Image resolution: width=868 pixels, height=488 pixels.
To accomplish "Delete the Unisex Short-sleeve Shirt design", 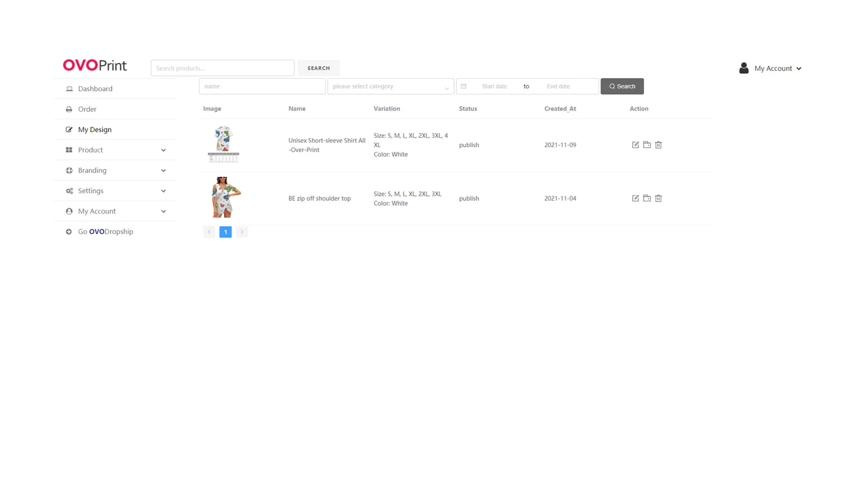I will [658, 145].
